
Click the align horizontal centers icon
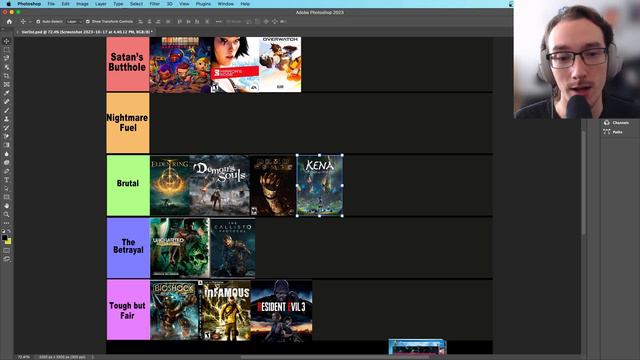[149, 22]
